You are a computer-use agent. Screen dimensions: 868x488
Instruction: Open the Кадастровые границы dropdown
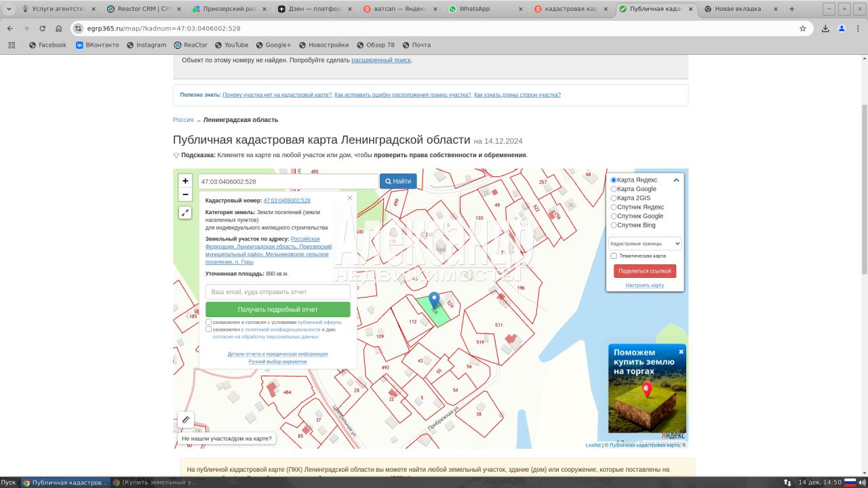click(x=644, y=243)
